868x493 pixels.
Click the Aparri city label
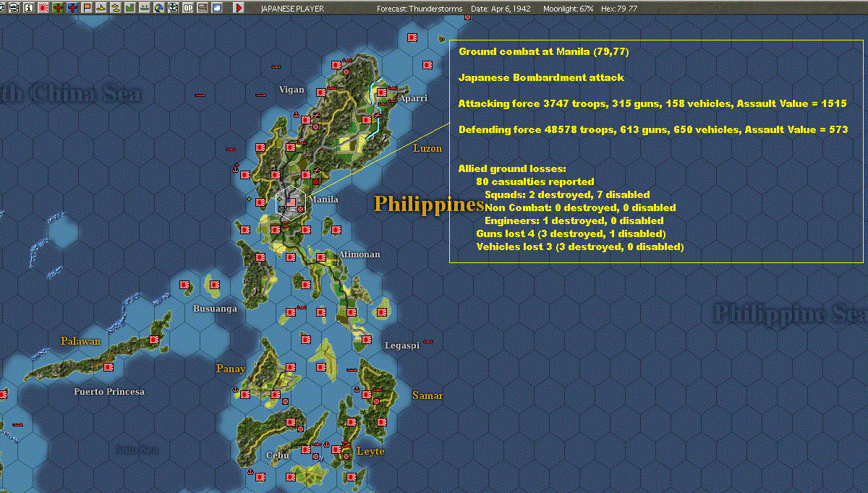pos(413,98)
